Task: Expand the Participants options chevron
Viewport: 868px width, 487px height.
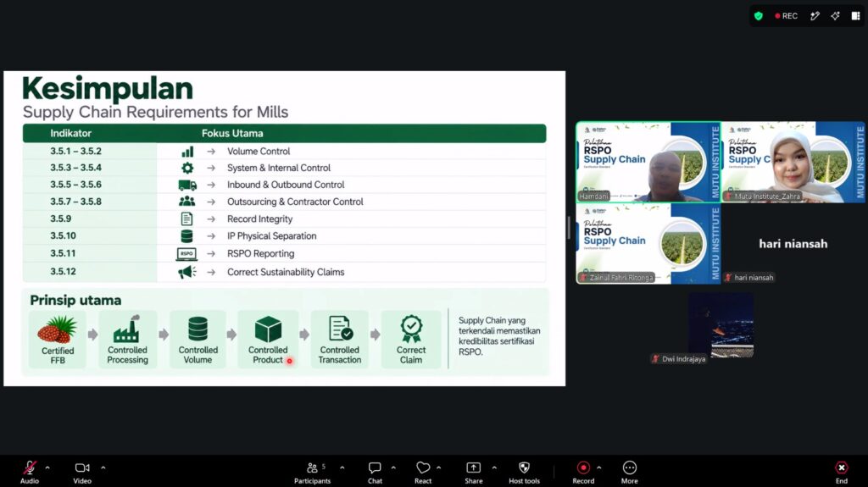Action: pos(342,468)
